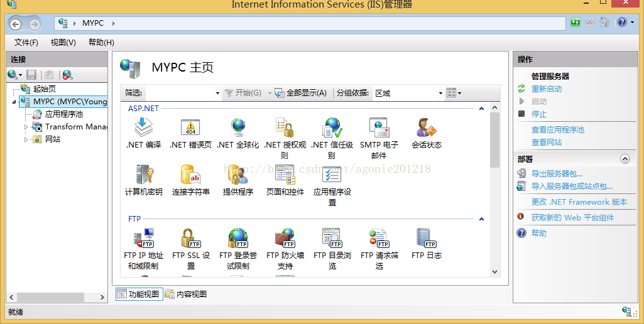Click the feature list vertical scrollbar thumb
Viewport: 644px width, 324px height.
tap(494, 139)
